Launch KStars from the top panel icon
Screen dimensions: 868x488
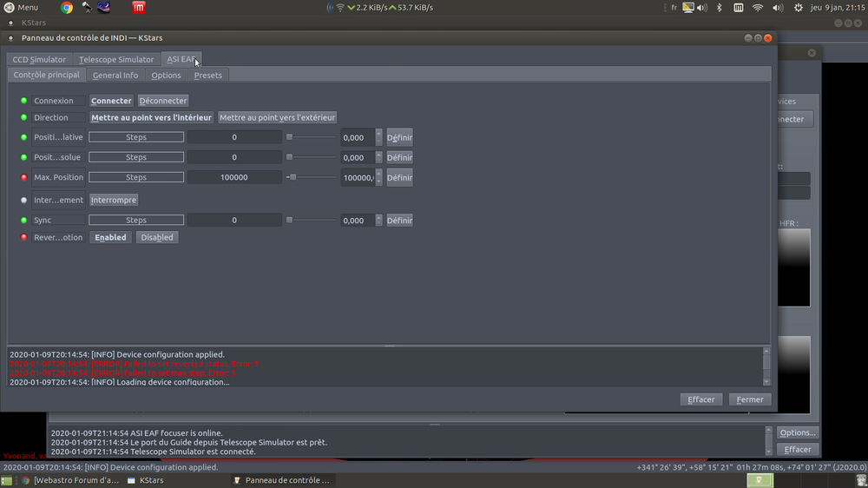click(x=103, y=7)
